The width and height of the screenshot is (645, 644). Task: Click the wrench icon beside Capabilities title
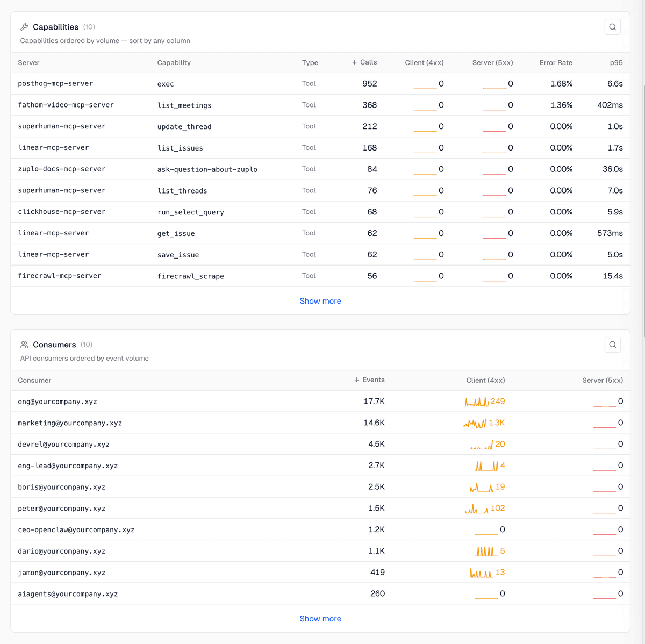pyautogui.click(x=24, y=27)
